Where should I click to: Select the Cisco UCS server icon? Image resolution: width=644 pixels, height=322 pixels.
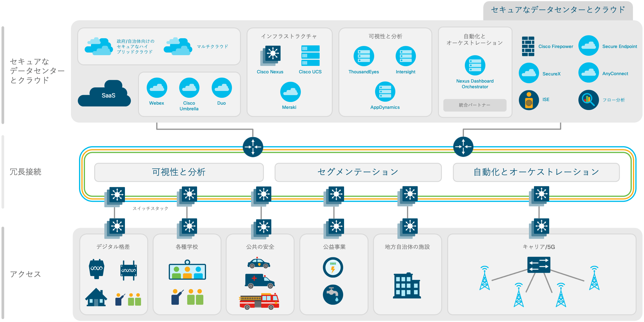(x=310, y=56)
